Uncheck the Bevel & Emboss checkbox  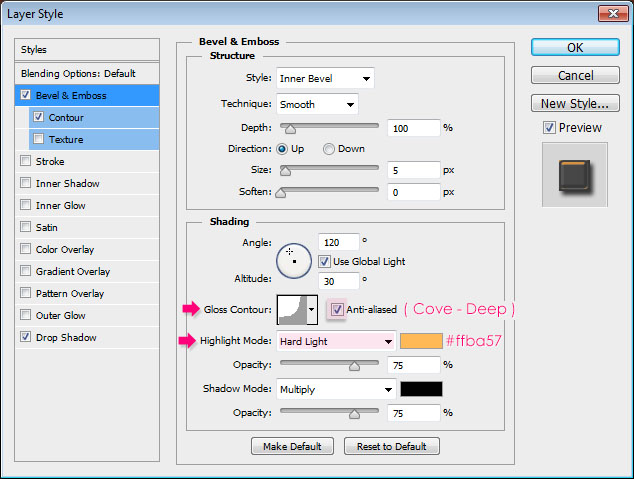[25, 95]
